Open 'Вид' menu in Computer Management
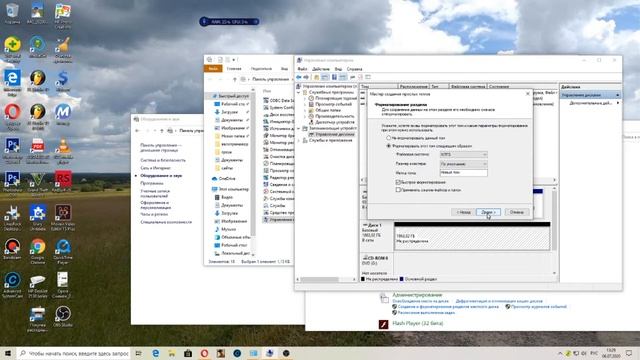Image resolution: width=640 pixels, height=360 pixels. point(338,69)
